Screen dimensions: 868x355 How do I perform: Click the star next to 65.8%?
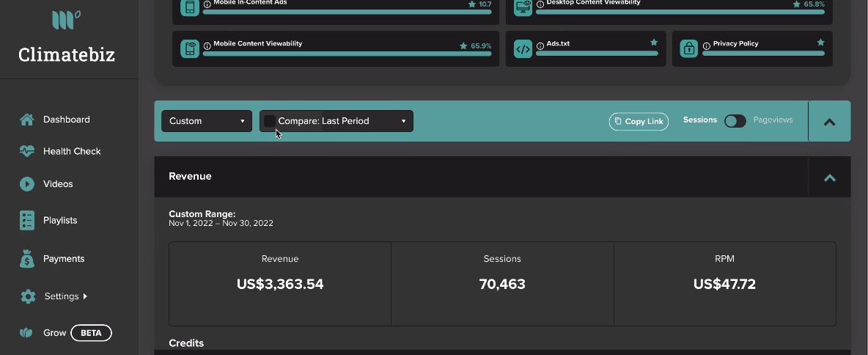click(797, 4)
